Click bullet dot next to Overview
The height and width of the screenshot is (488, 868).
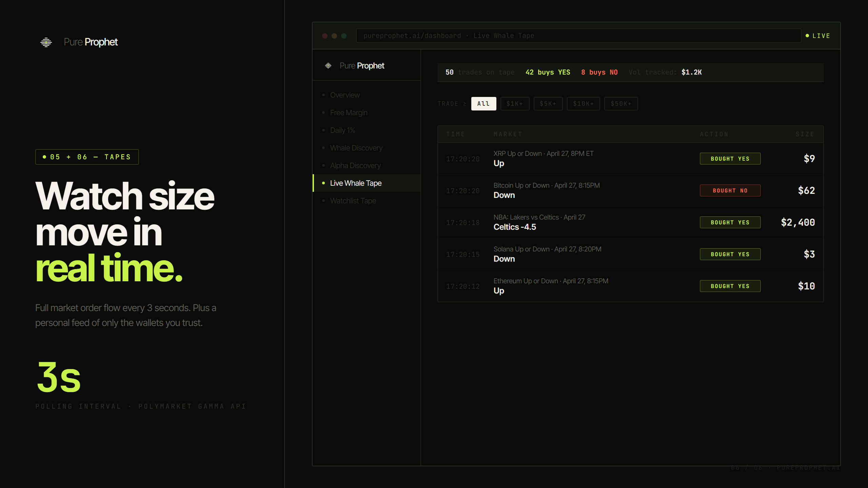click(323, 95)
